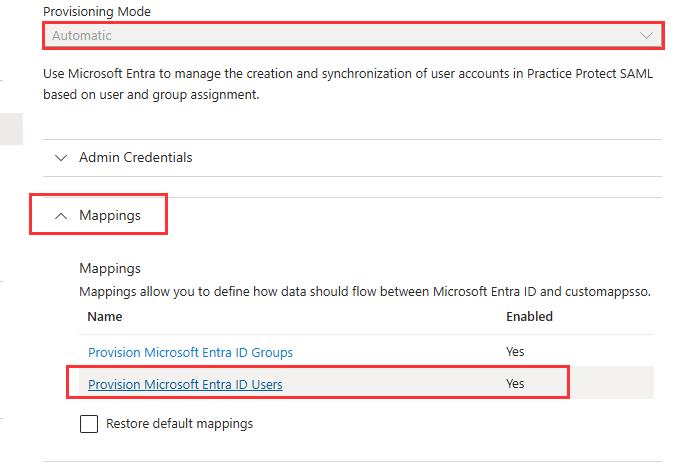Select the highlighted gray item in left sidebar
The image size is (683, 470).
[11, 129]
